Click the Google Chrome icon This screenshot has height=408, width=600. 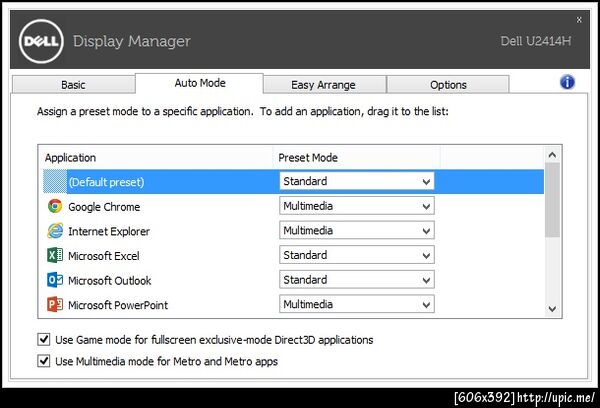click(x=55, y=206)
